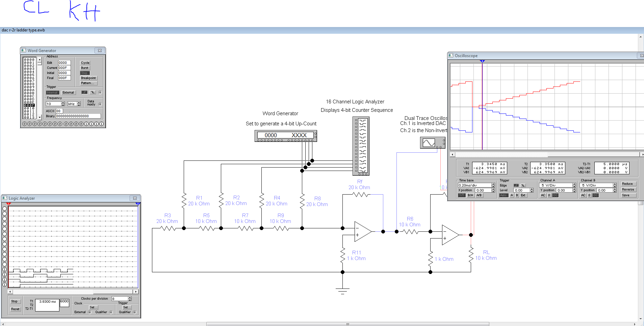Adjust Channel A Y position stepper
The image size is (644, 326).
574,190
